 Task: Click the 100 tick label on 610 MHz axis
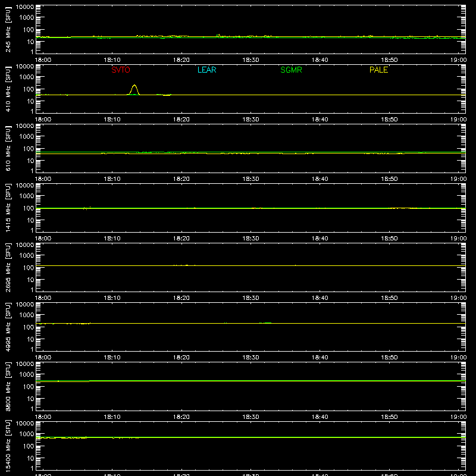click(x=29, y=149)
